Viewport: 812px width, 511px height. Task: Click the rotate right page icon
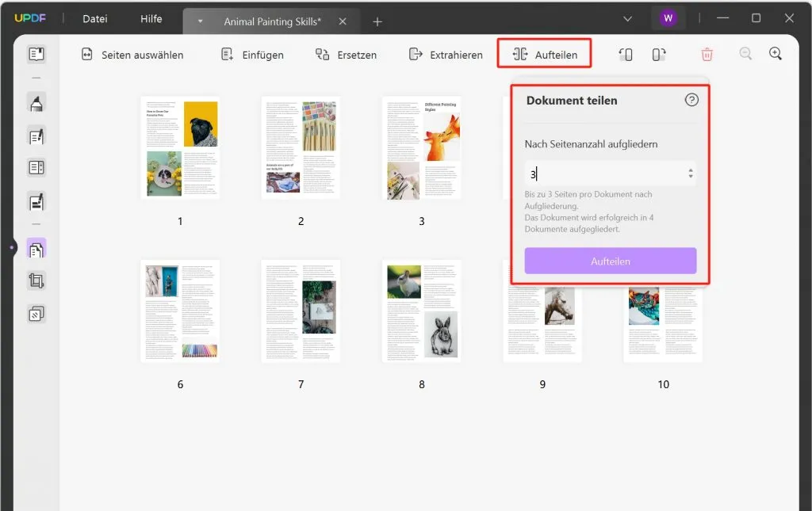[659, 55]
